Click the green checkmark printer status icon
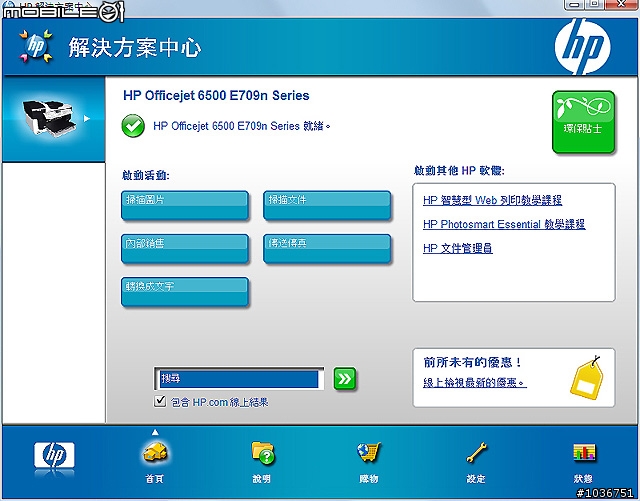Screen dimensions: 640x501 coord(133,126)
